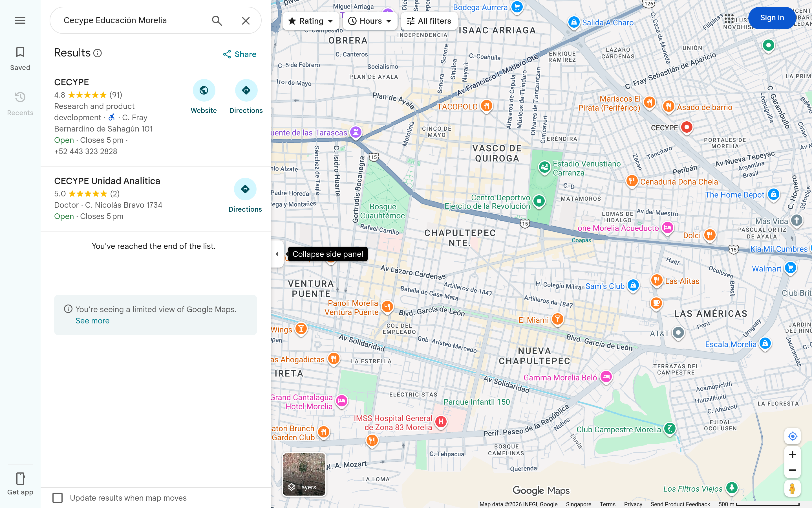The height and width of the screenshot is (508, 812).
Task: Show your location on map
Action: click(x=793, y=436)
